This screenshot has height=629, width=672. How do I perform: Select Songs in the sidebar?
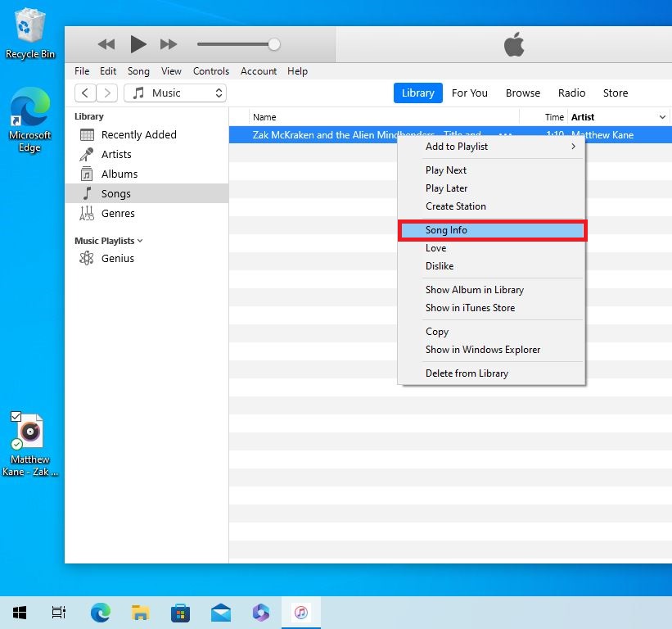pyautogui.click(x=147, y=193)
